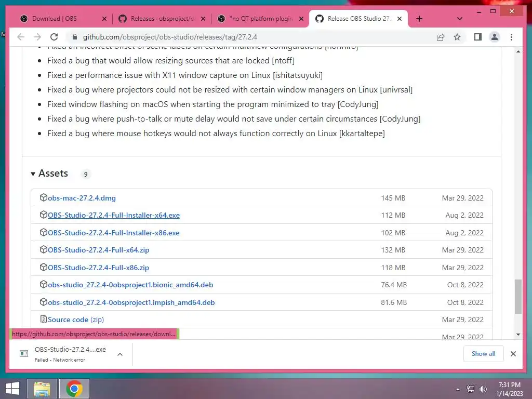
Task: Reload the GitHub release page
Action: 54,37
